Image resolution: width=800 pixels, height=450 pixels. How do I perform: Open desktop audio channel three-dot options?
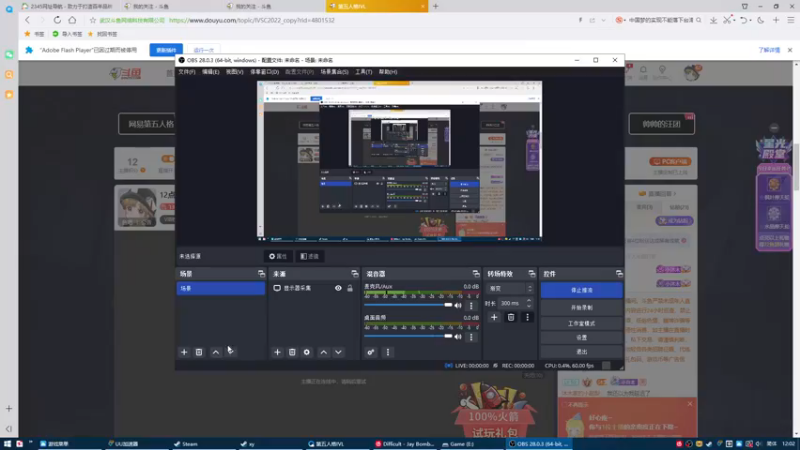pos(471,337)
